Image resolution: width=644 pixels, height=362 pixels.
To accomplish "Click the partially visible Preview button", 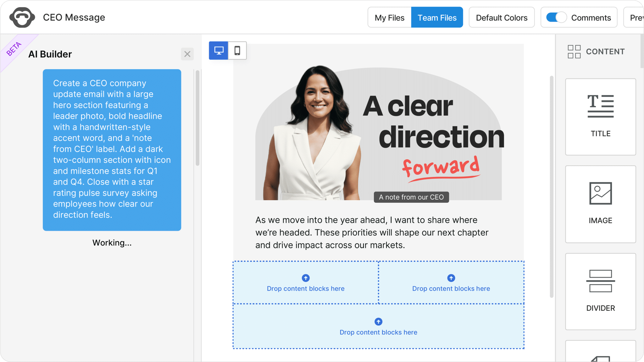I will pyautogui.click(x=634, y=18).
